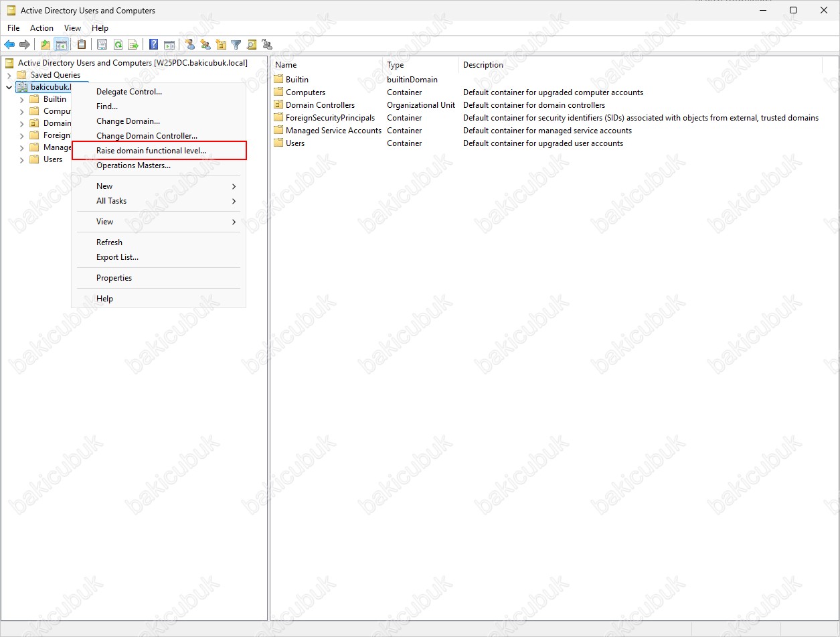
Task: Expand the Saved Queries tree node
Action: (9, 75)
